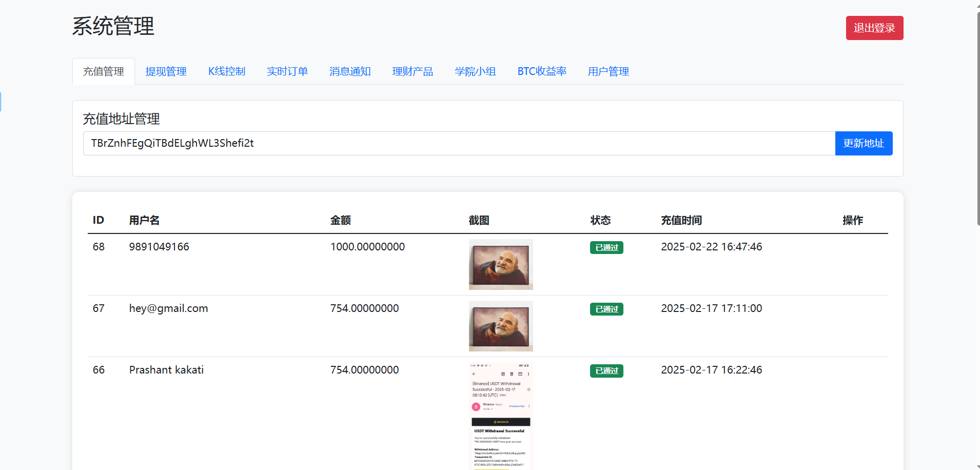
Task: Click the 已通过 badge in row 68
Action: pos(606,247)
